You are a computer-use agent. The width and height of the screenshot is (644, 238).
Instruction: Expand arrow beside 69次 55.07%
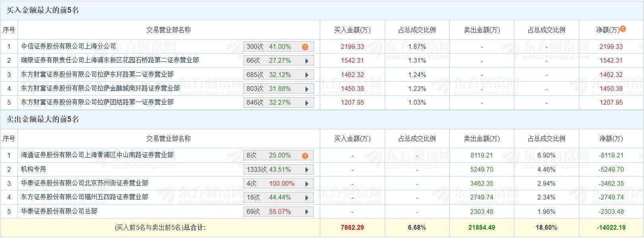click(307, 212)
